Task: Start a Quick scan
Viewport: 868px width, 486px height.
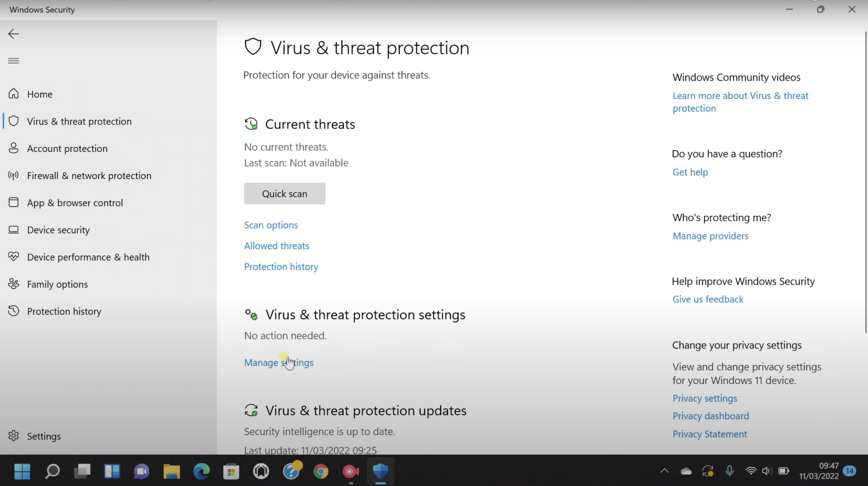Action: pyautogui.click(x=284, y=194)
